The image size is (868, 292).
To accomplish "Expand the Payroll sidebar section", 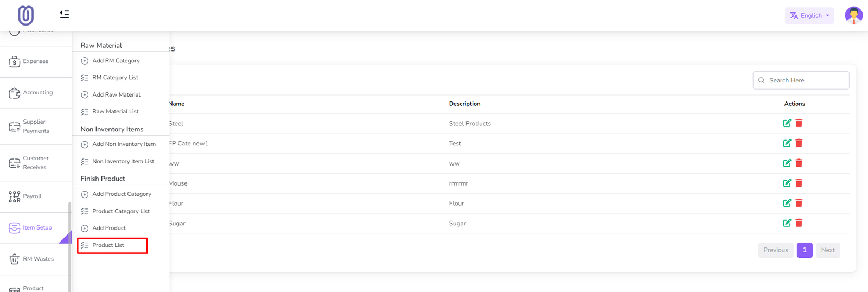I will pos(32,196).
